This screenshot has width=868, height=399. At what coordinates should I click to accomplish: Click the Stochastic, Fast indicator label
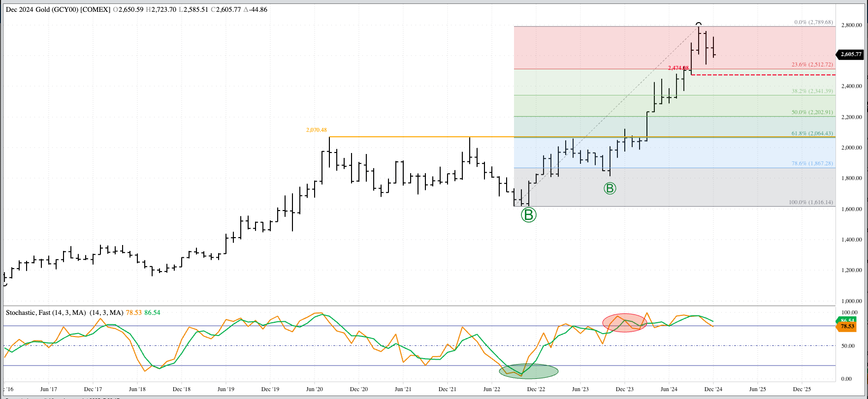click(46, 312)
